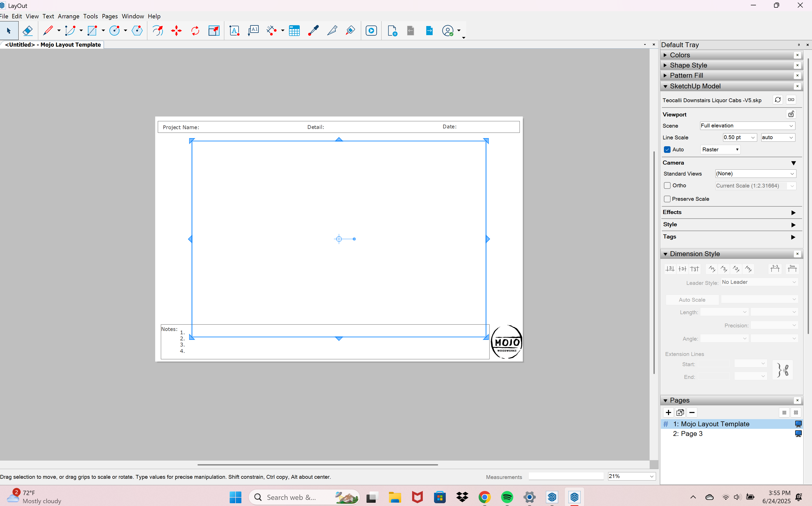
Task: Expand the Pattern Fill panel
Action: (665, 76)
